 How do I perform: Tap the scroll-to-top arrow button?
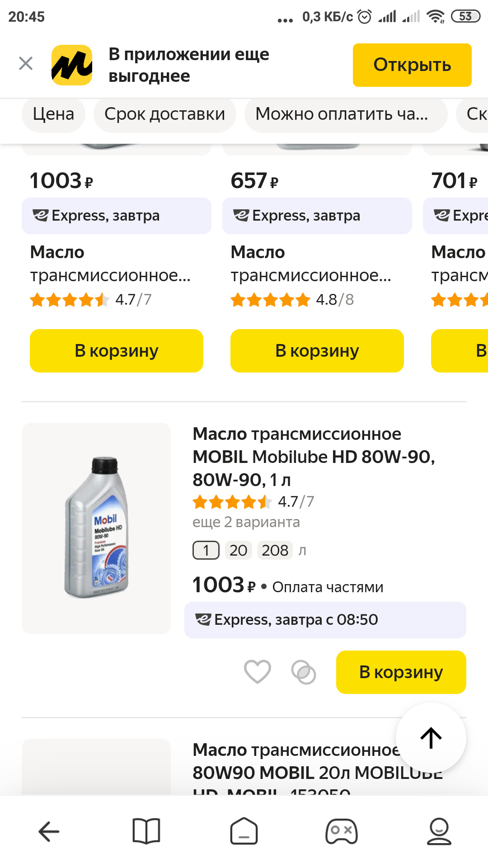click(431, 738)
